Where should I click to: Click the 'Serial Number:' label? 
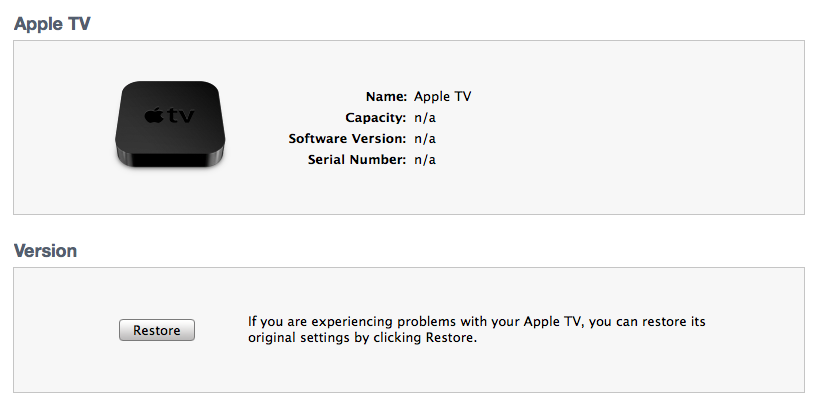pyautogui.click(x=357, y=160)
